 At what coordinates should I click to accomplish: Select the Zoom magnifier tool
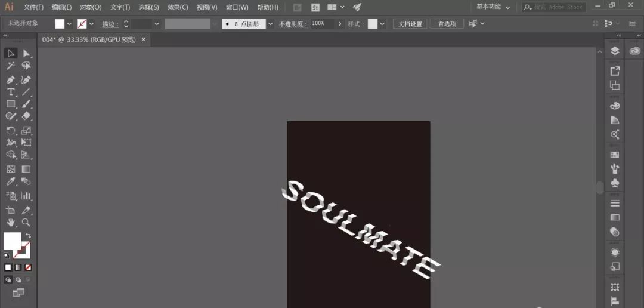(x=26, y=222)
